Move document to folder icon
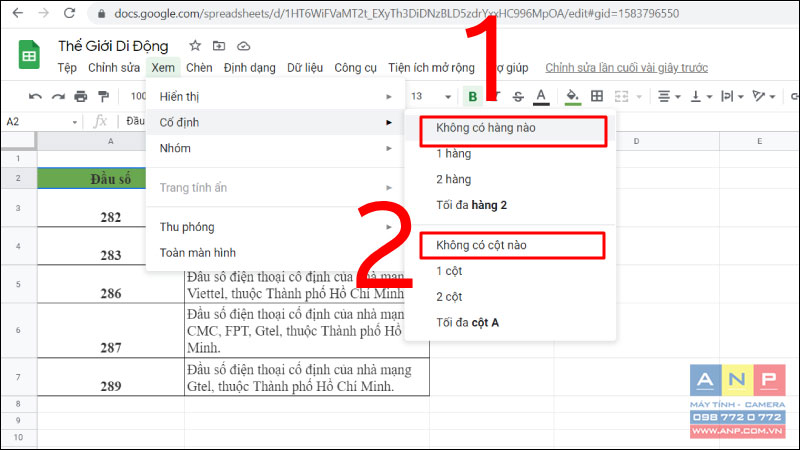Screen dimensions: 800x450 tap(219, 46)
